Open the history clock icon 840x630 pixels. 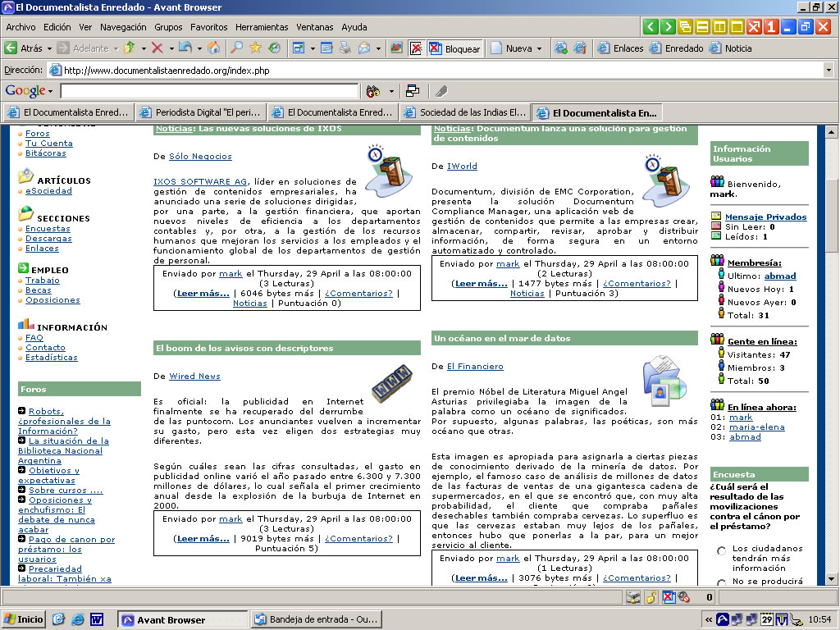tap(274, 48)
